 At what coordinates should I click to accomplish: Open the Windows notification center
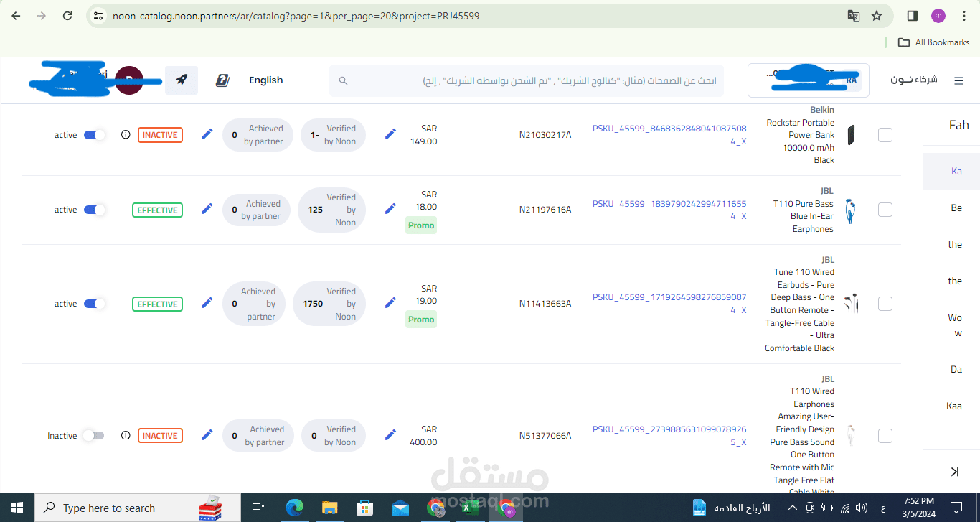tap(957, 508)
